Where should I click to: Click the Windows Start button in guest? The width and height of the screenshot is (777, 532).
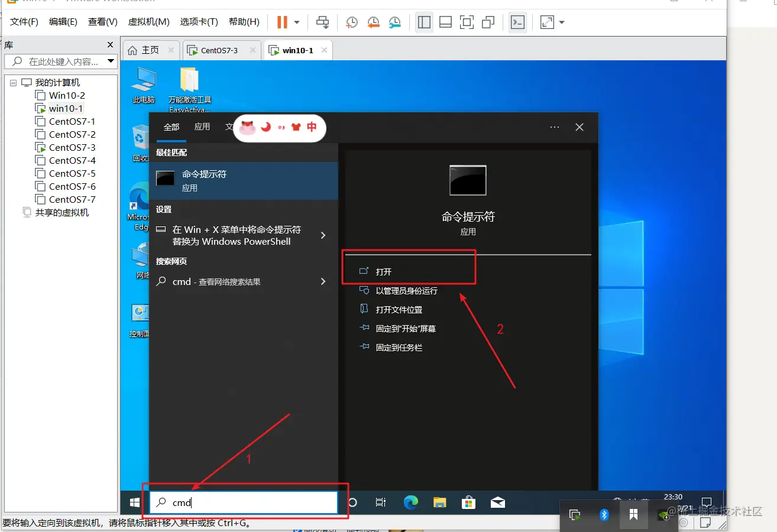pyautogui.click(x=135, y=502)
